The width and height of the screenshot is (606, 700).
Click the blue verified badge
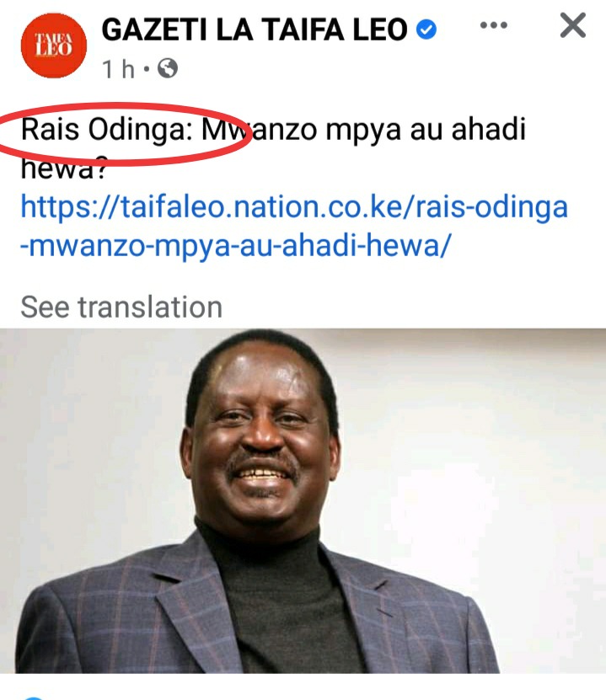point(426,30)
